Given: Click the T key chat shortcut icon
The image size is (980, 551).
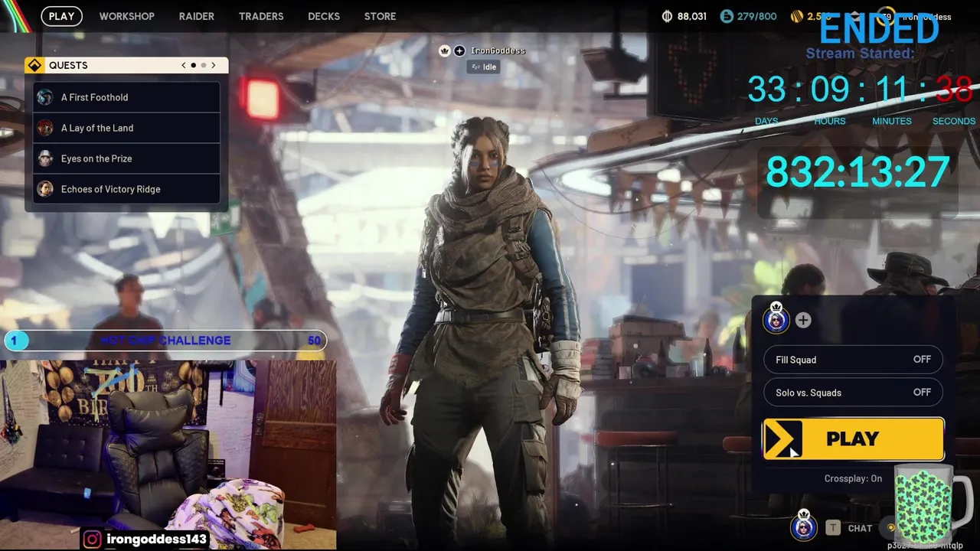Looking at the screenshot, I should [832, 527].
